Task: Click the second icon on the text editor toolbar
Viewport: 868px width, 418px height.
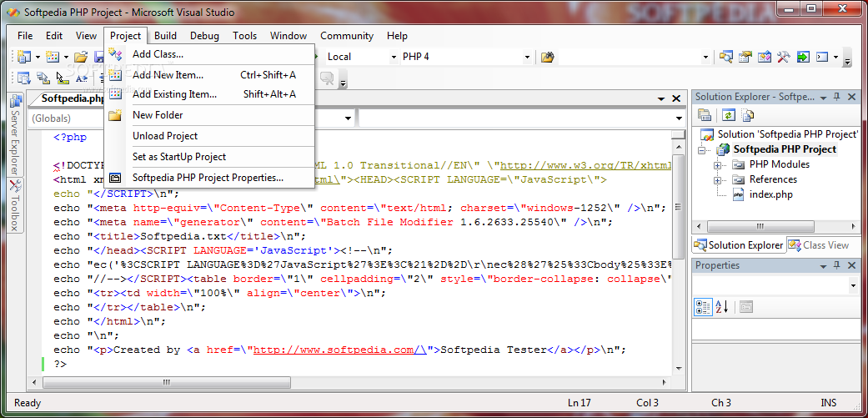Action: (43, 78)
